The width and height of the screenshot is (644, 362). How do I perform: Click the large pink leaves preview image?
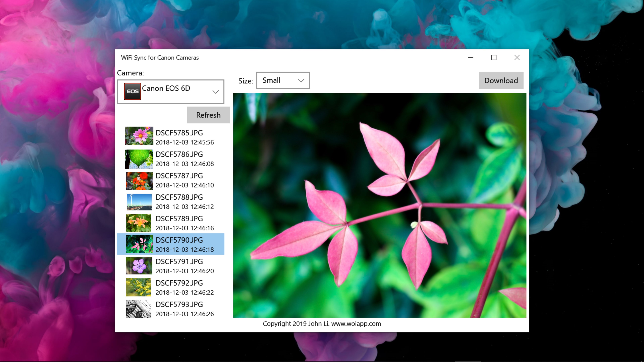click(x=380, y=205)
